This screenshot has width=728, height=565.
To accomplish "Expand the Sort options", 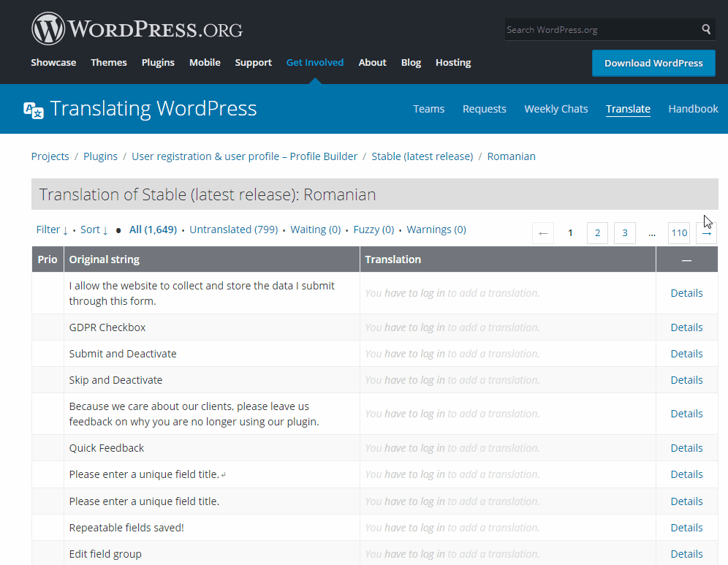I will (x=94, y=230).
